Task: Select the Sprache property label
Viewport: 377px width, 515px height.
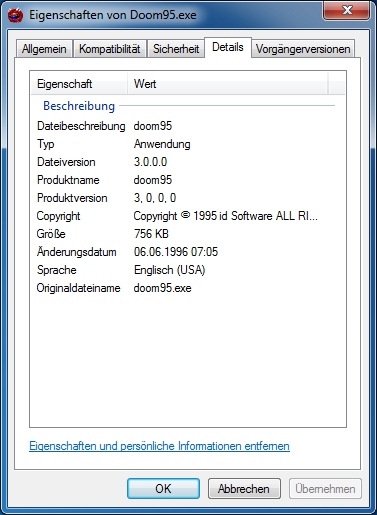Action: [x=57, y=270]
